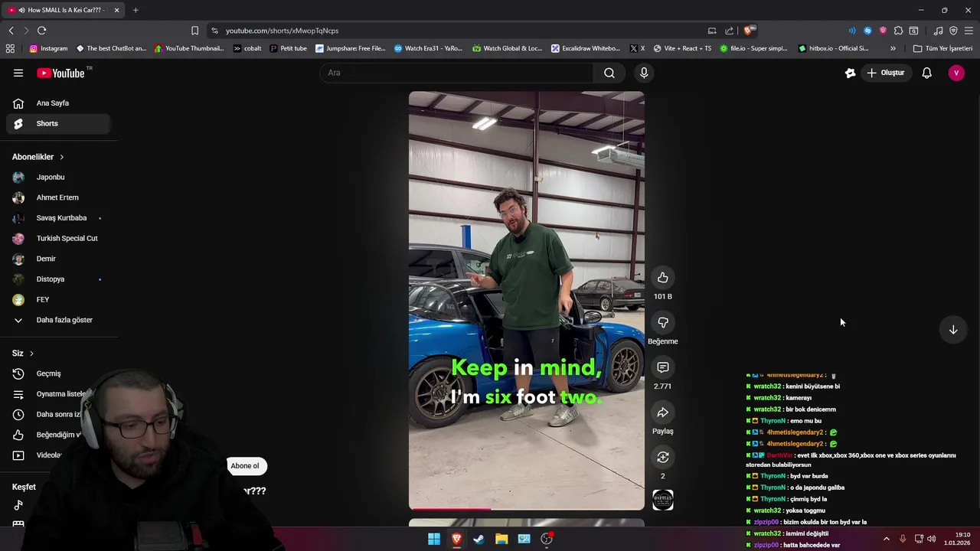Viewport: 980px width, 551px height.
Task: Dislike the Short (Beğenme)
Action: [x=663, y=323]
